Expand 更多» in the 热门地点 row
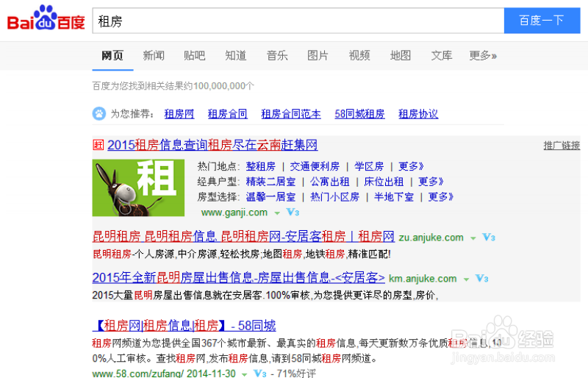The image size is (588, 378). point(411,166)
